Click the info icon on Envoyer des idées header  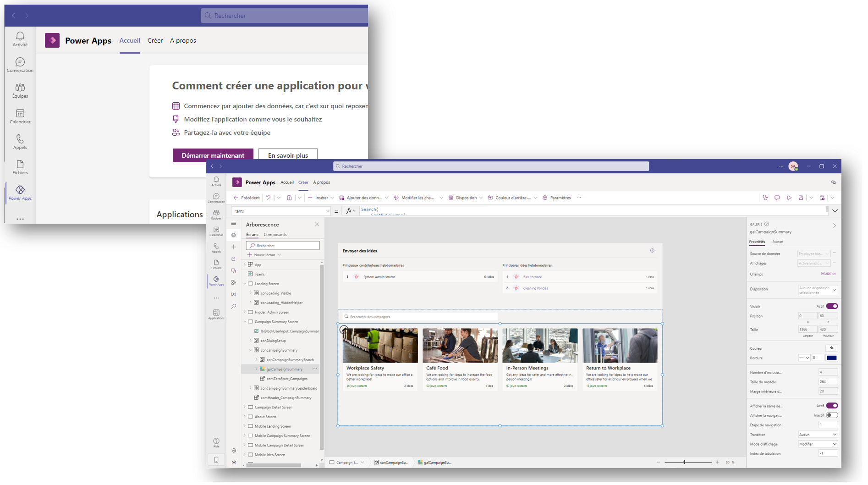(652, 250)
